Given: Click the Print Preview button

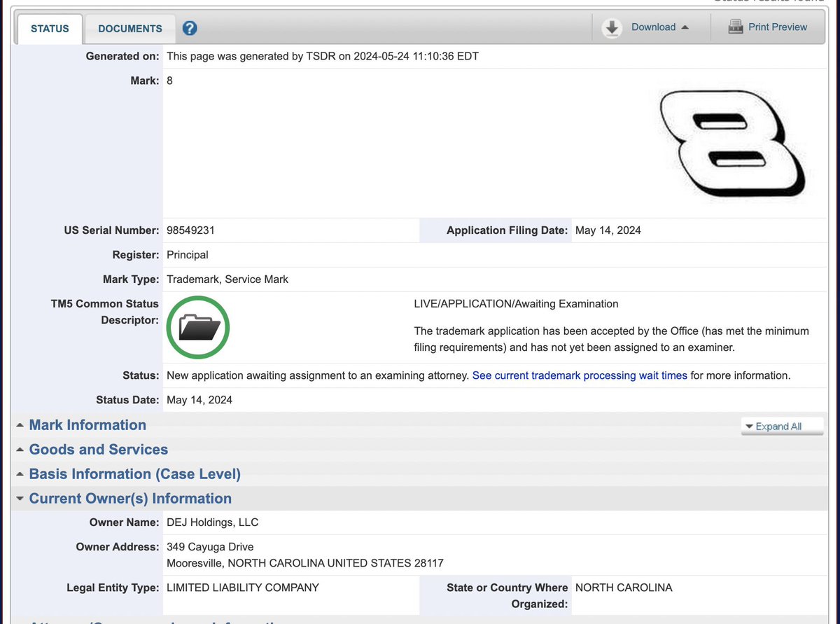Looking at the screenshot, I should pyautogui.click(x=767, y=27).
